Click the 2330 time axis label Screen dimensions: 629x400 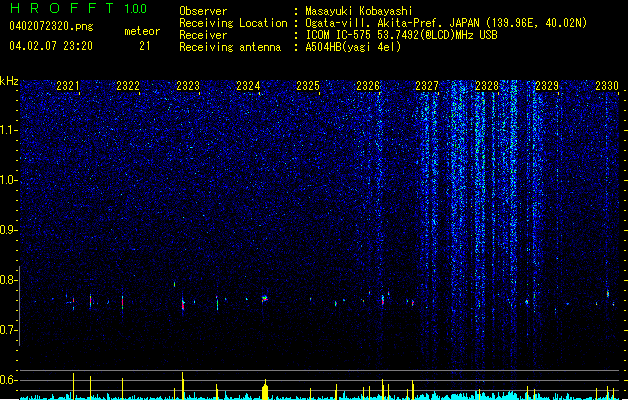(x=607, y=85)
